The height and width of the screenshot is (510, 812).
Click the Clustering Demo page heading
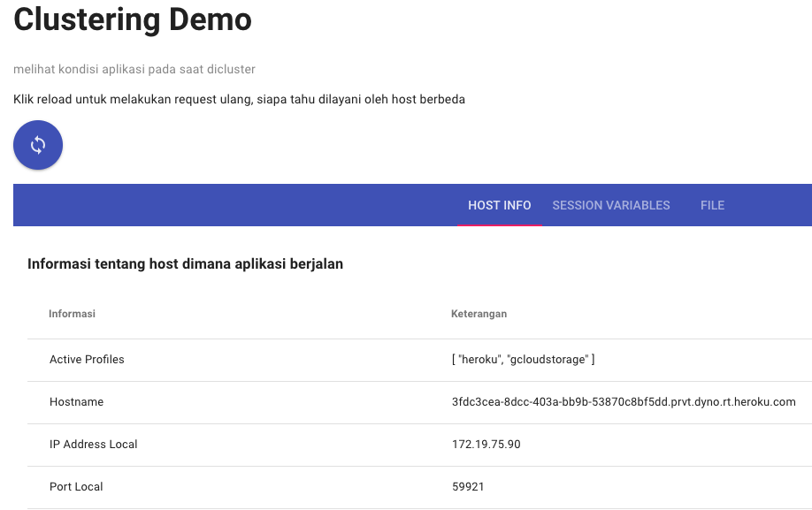click(133, 19)
